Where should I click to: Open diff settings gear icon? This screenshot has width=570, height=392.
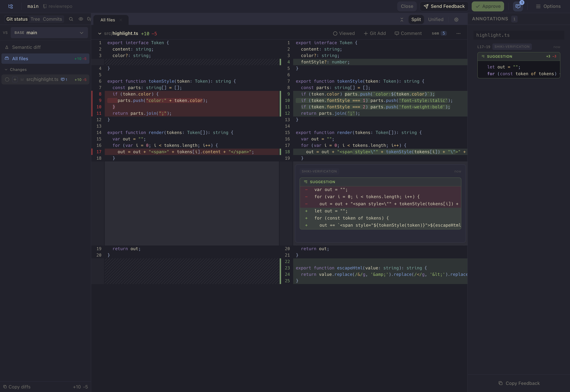coord(456,20)
